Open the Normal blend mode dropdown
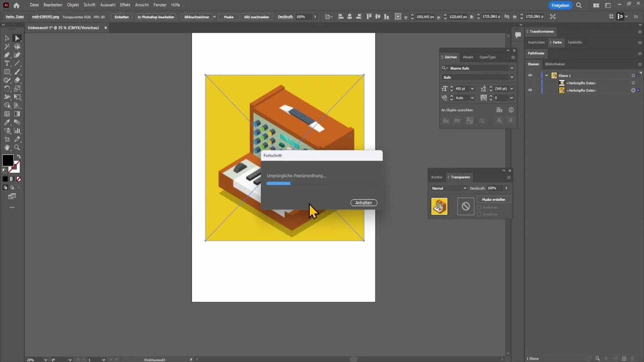 pyautogui.click(x=449, y=188)
